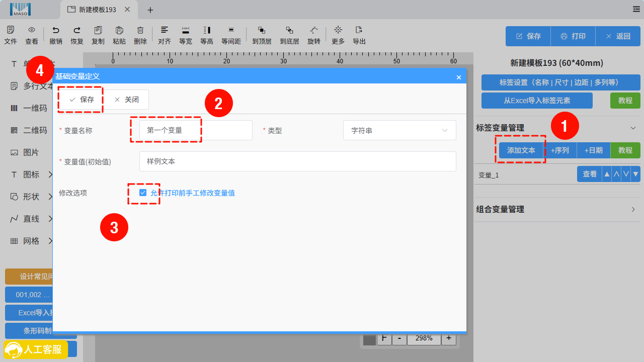This screenshot has width=644, height=362.
Task: Click the 复制 copy icon
Action: [x=98, y=30]
